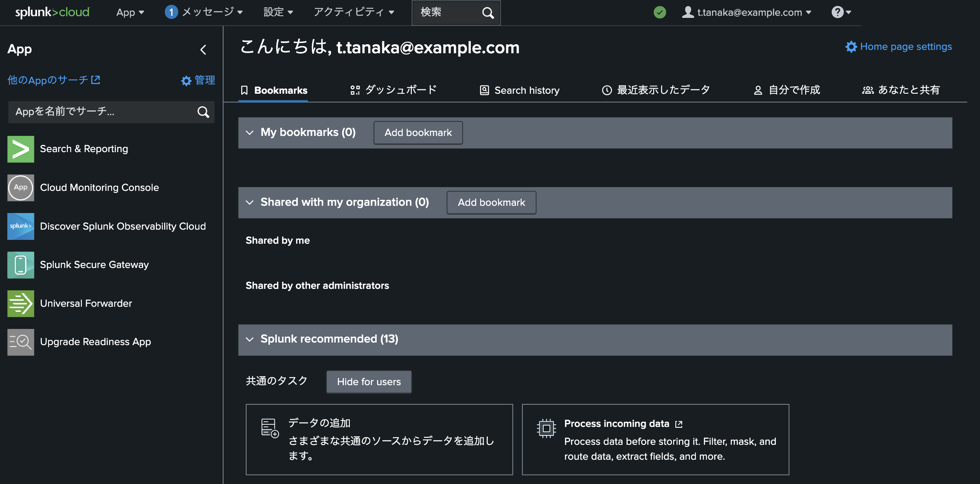Collapse the App sidebar with the chevron

coord(203,50)
